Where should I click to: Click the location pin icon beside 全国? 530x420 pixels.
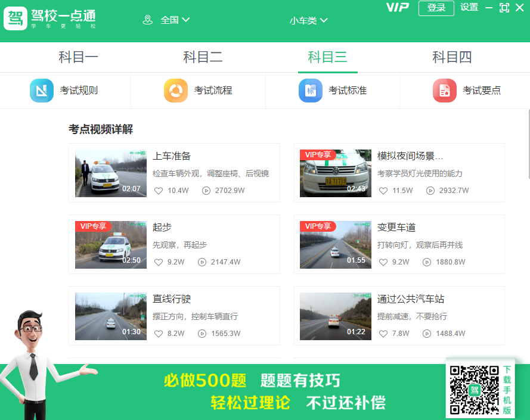coord(148,20)
